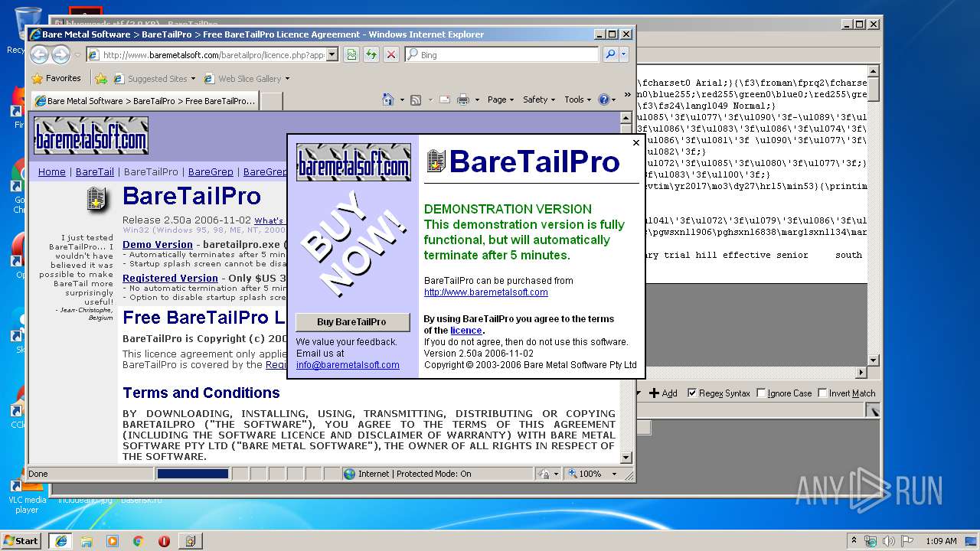The height and width of the screenshot is (551, 980).
Task: Close the BareTailPro splash dialog
Action: point(635,143)
